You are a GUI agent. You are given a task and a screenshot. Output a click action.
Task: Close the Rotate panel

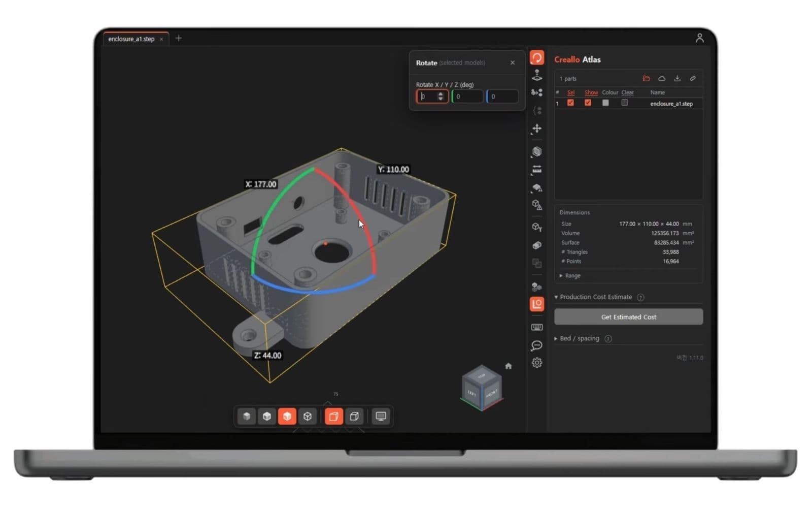(x=513, y=62)
